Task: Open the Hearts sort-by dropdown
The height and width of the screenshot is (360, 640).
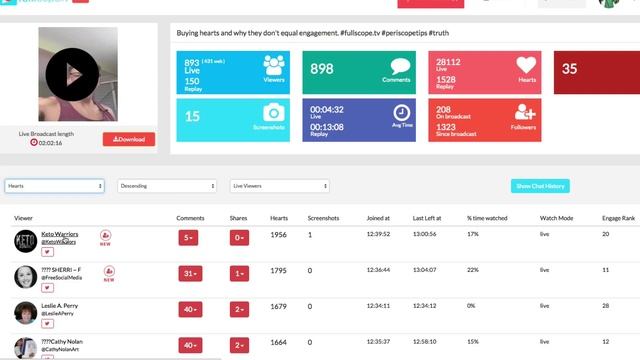Action: (54, 186)
